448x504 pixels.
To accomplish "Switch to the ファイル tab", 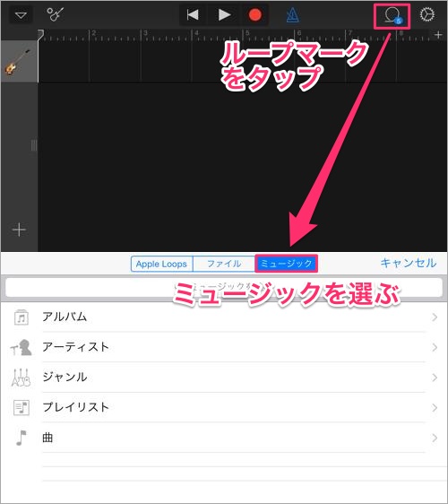I will (x=224, y=264).
